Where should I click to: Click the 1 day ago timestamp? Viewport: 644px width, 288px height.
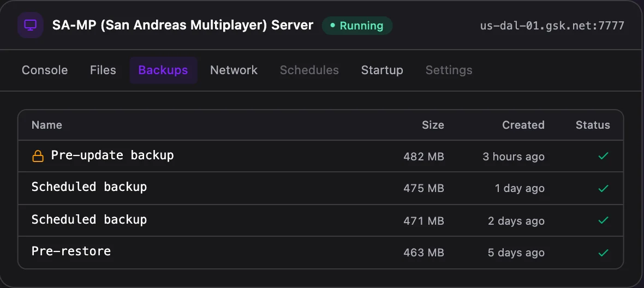[520, 189]
